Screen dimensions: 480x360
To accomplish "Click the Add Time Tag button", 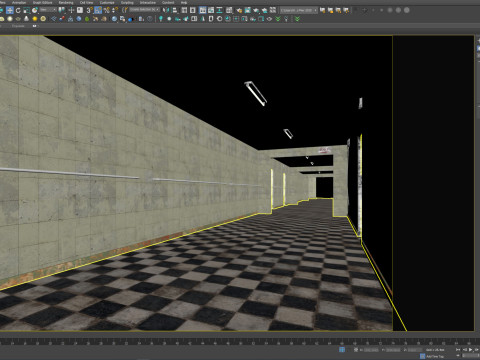I will 435,356.
